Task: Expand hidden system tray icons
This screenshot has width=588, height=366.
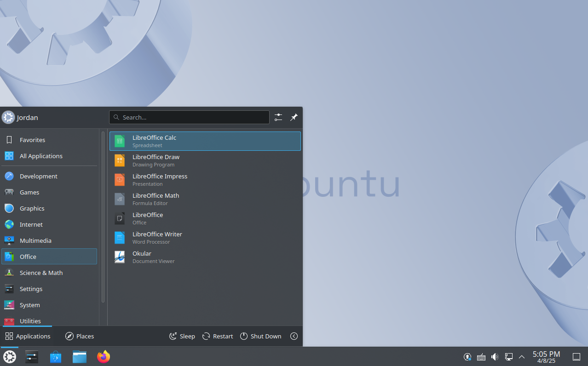Action: pos(522,356)
